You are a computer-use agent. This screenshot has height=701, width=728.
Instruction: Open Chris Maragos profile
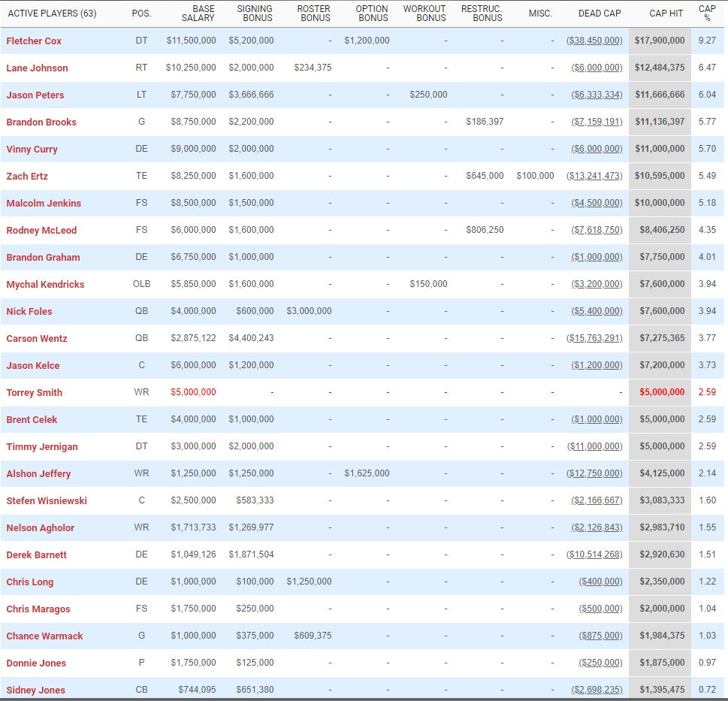pyautogui.click(x=38, y=609)
